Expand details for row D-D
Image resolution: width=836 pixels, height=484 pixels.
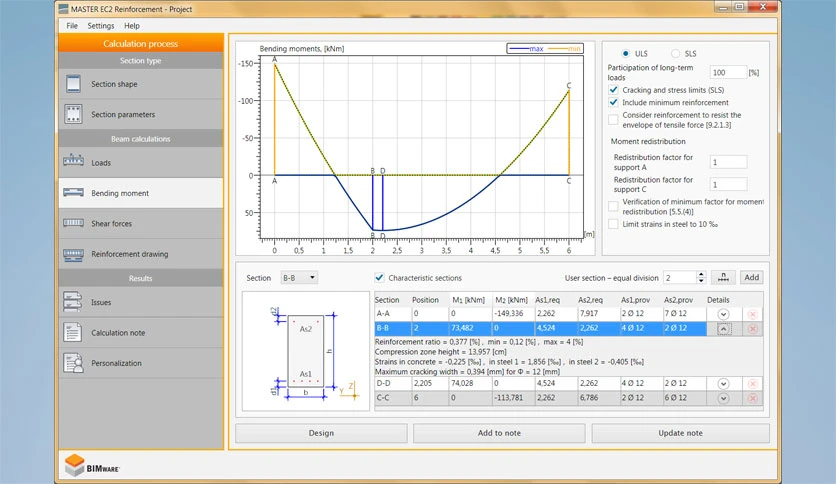click(723, 383)
